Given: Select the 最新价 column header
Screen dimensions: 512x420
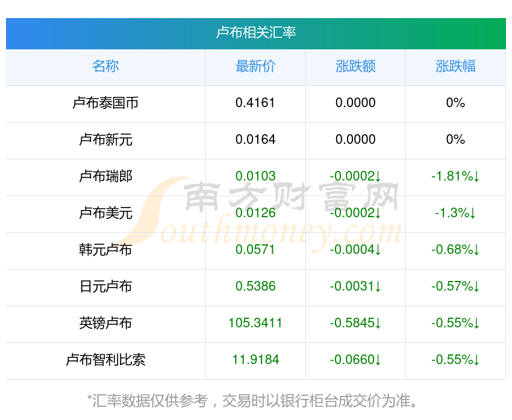Looking at the screenshot, I should [255, 66].
